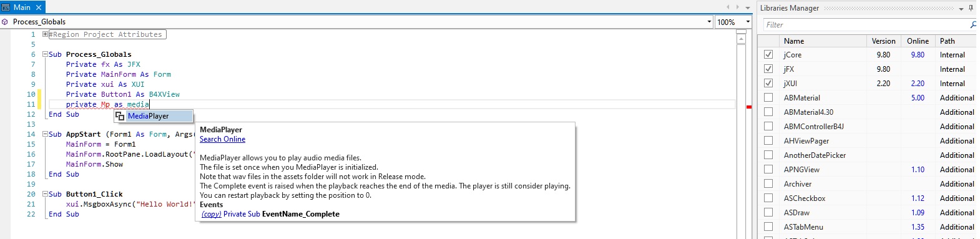Check the ABMaterial4.30 library
The height and width of the screenshot is (239, 980).
point(768,112)
